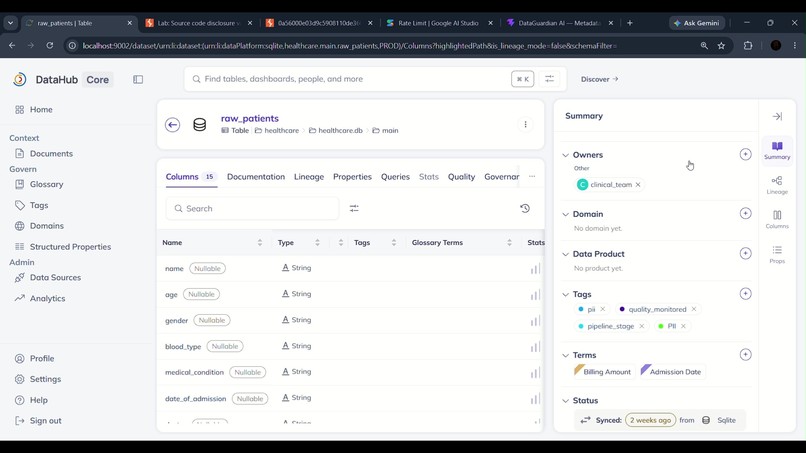Collapse the Owners section chevron
Image resolution: width=806 pixels, height=453 pixels.
[x=565, y=155]
